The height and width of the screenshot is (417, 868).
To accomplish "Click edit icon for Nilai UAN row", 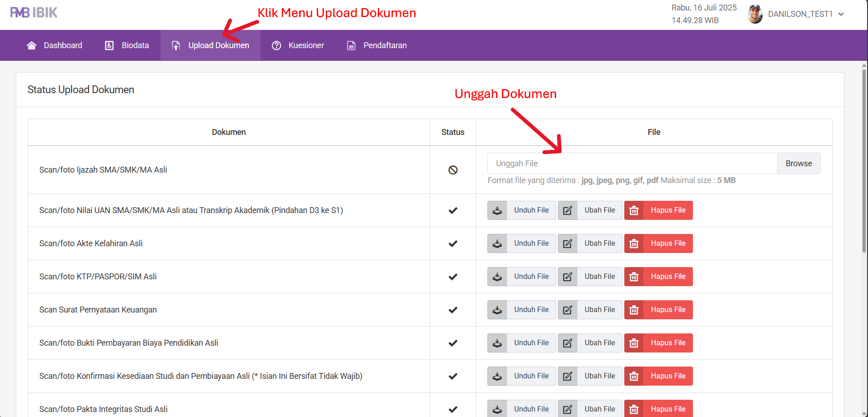I will click(567, 210).
